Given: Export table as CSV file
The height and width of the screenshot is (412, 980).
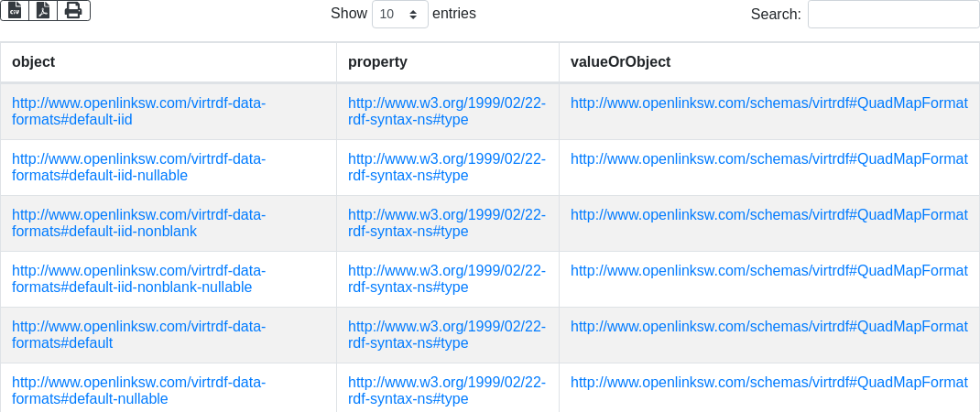Looking at the screenshot, I should (15, 10).
